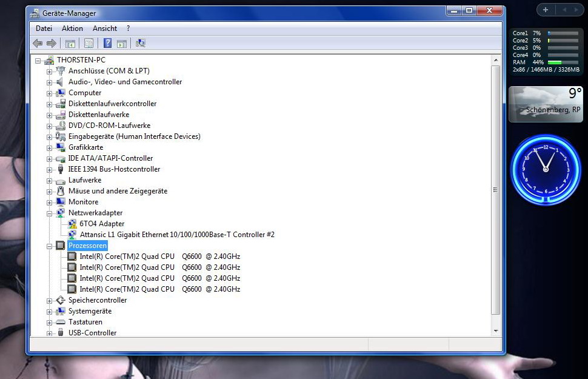Open the ? help menu

[x=129, y=29]
